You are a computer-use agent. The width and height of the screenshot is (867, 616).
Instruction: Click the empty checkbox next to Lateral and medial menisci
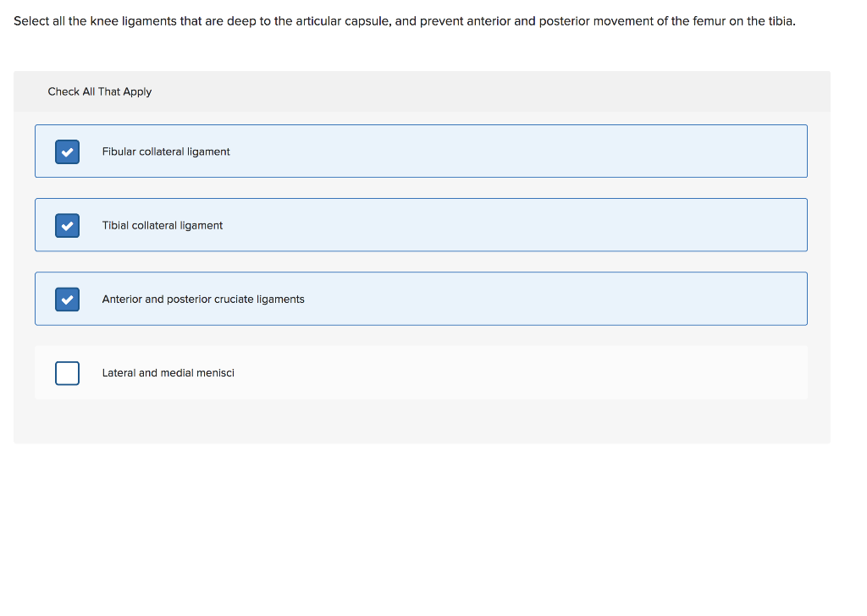click(67, 372)
